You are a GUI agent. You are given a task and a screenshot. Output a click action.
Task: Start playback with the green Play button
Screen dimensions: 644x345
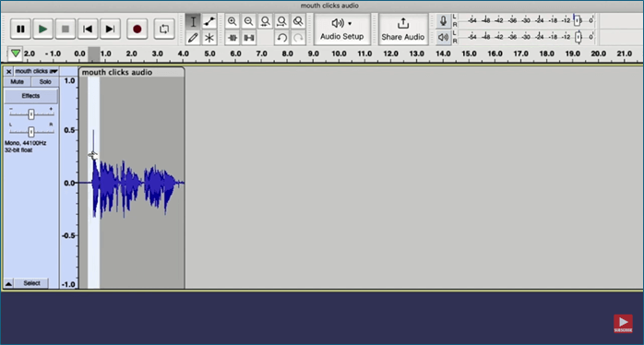[x=42, y=30]
